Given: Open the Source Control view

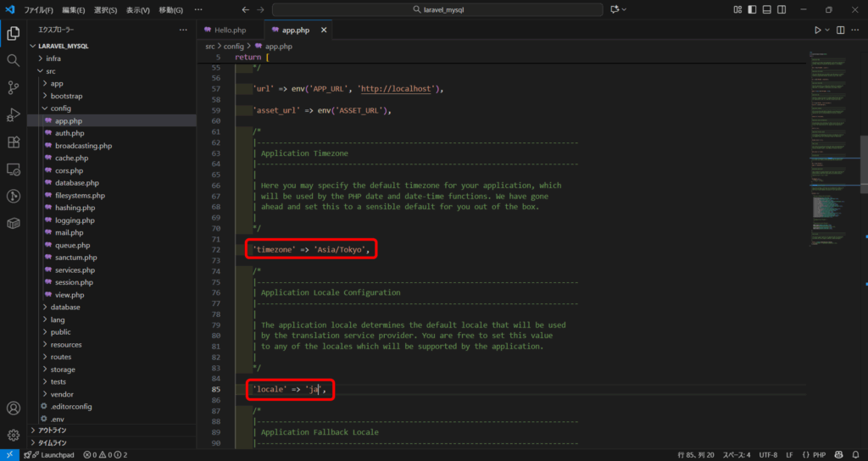Looking at the screenshot, I should (x=14, y=87).
